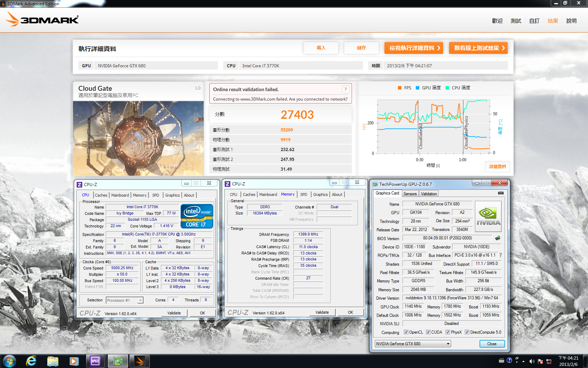588x368 pixels.
Task: Click the Core Speed value 5000.25 MHz
Action: click(122, 268)
